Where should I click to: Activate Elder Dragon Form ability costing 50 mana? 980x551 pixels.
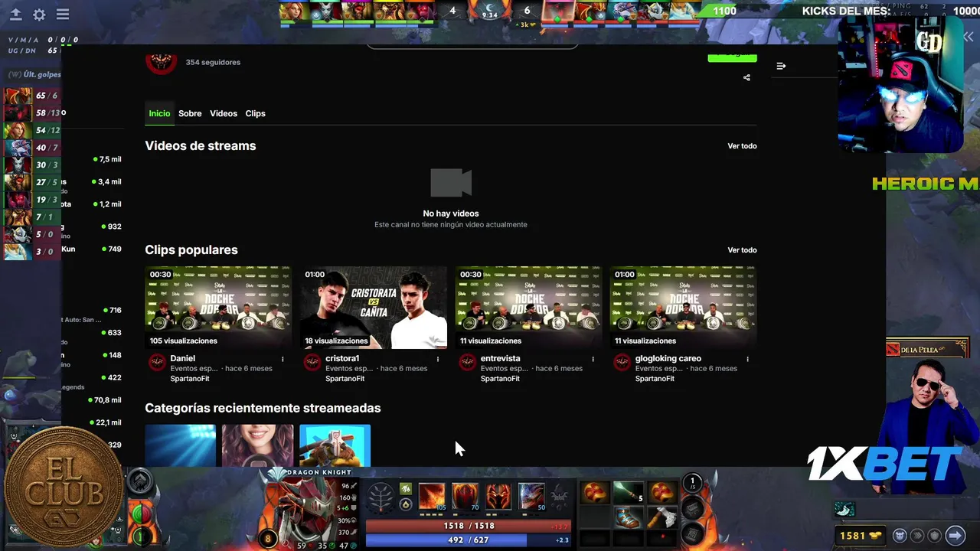[x=531, y=496]
